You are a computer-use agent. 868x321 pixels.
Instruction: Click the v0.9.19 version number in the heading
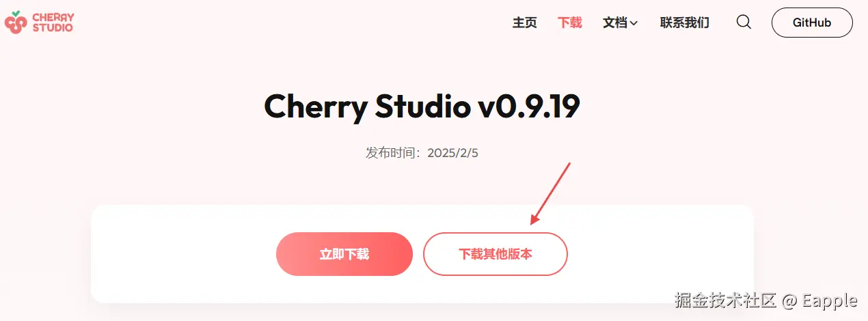click(526, 107)
